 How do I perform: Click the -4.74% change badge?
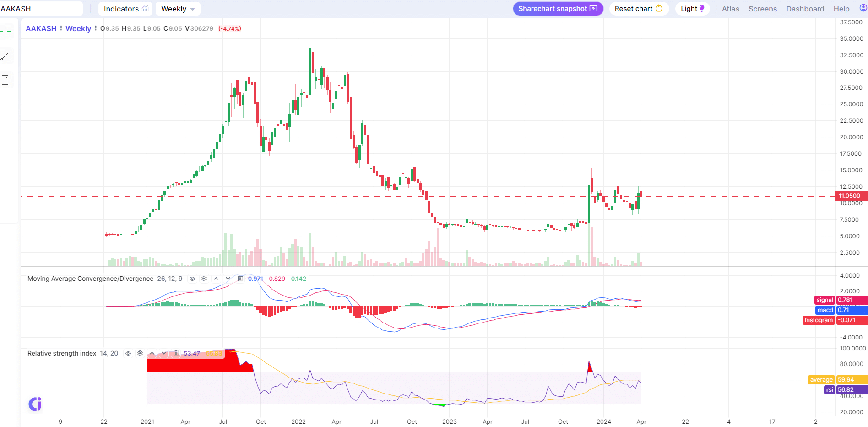230,28
